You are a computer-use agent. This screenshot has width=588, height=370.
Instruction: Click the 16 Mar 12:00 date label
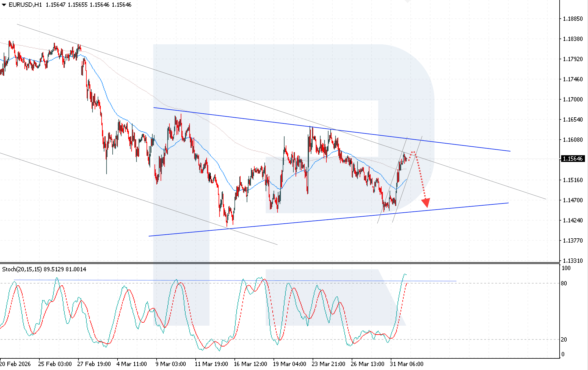click(250, 364)
